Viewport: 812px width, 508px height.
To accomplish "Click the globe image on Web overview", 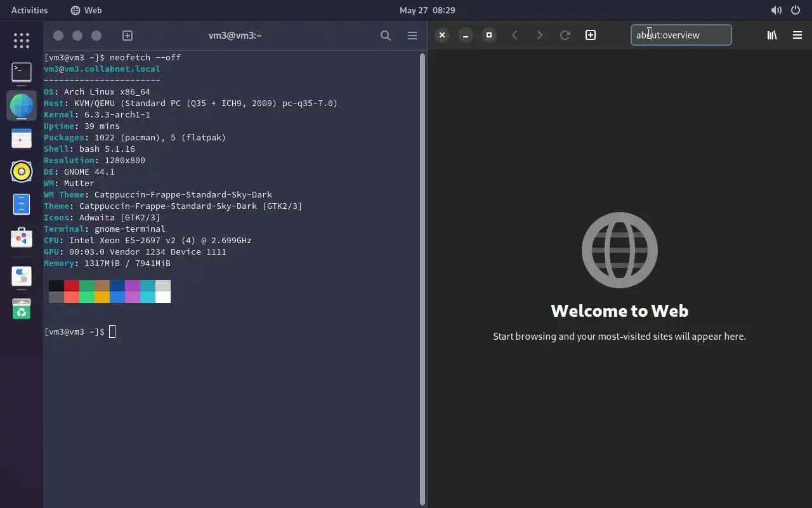I will tap(619, 250).
